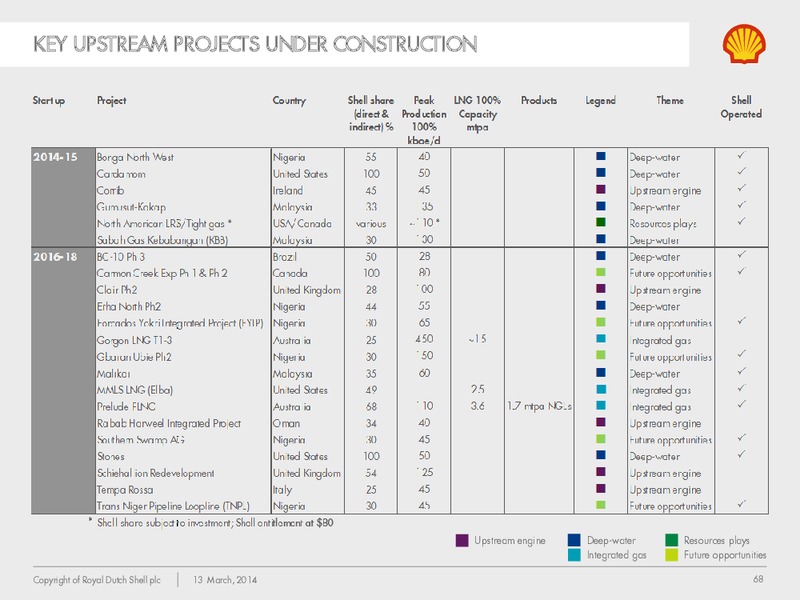This screenshot has height=600, width=800.
Task: Click the Country column header
Action: pos(289,101)
